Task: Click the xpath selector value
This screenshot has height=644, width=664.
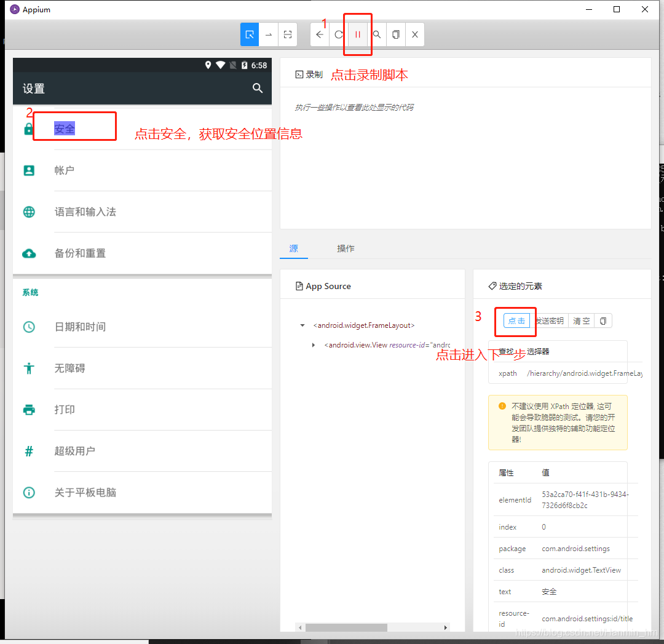Action: [x=585, y=373]
